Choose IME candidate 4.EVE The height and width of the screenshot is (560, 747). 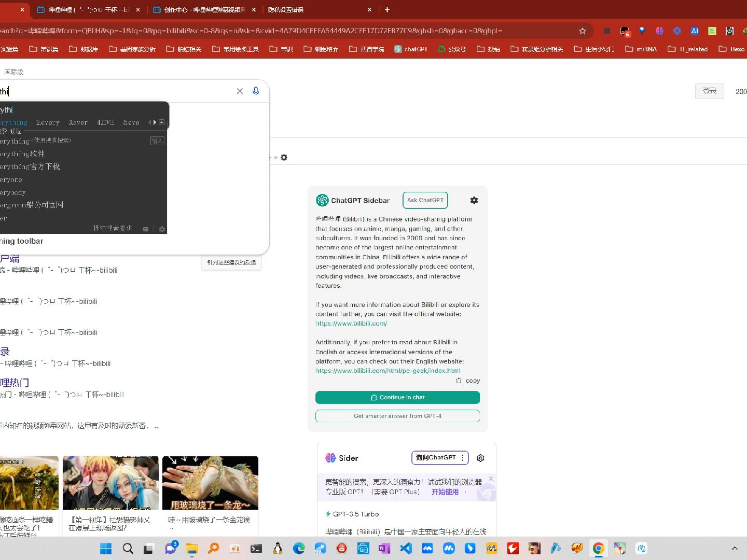(105, 122)
